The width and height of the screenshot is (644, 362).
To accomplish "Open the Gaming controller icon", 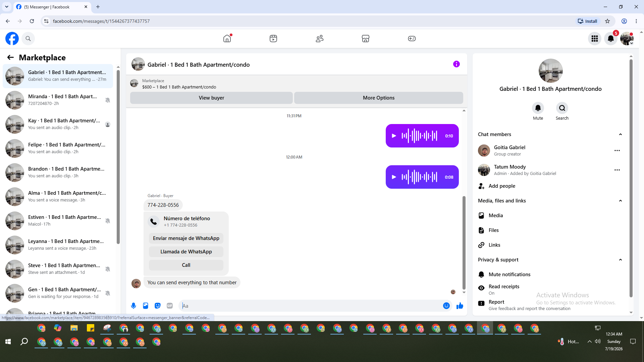I will 412,39.
